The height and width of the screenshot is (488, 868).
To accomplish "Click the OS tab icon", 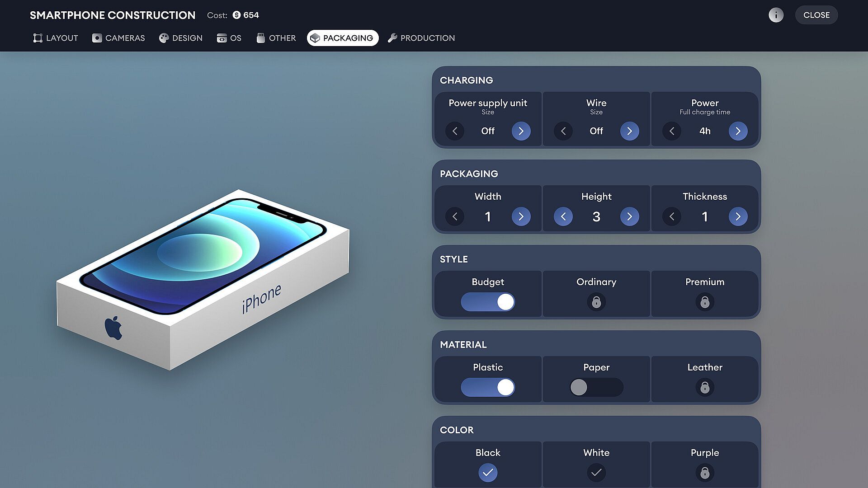I will click(x=222, y=38).
